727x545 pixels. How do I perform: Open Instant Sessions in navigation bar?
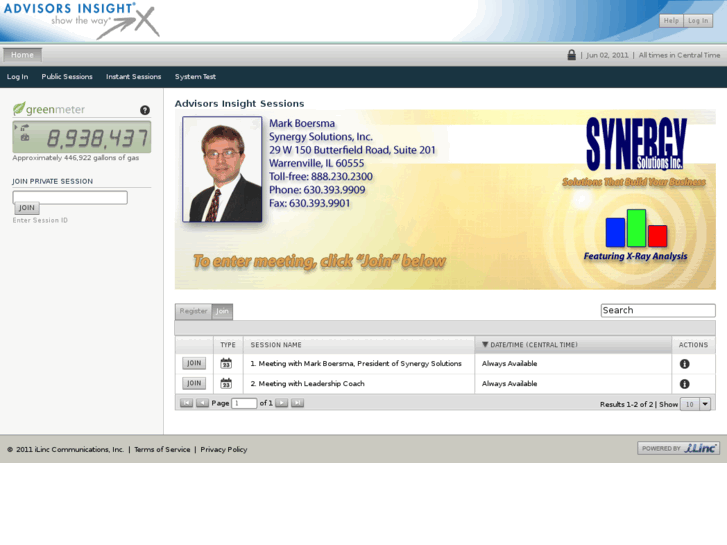pyautogui.click(x=134, y=77)
